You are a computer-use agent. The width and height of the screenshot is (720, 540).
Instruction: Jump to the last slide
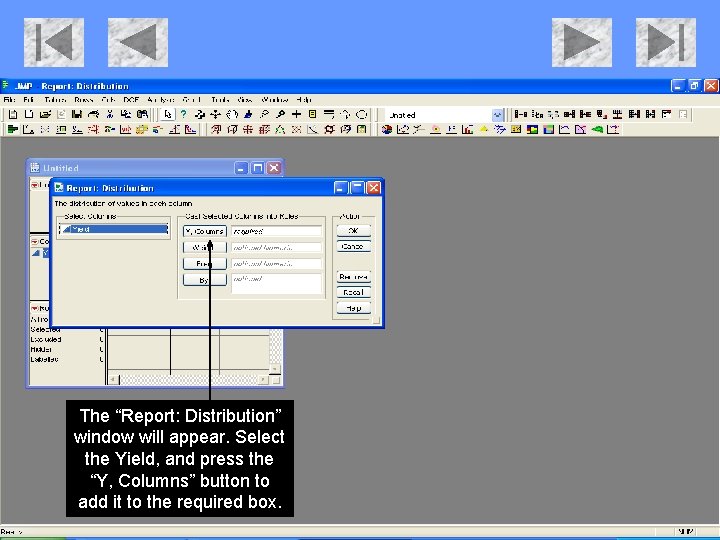tap(666, 42)
